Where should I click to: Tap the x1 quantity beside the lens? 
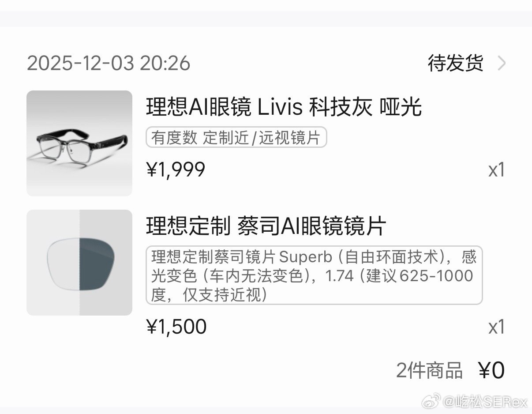pos(498,327)
